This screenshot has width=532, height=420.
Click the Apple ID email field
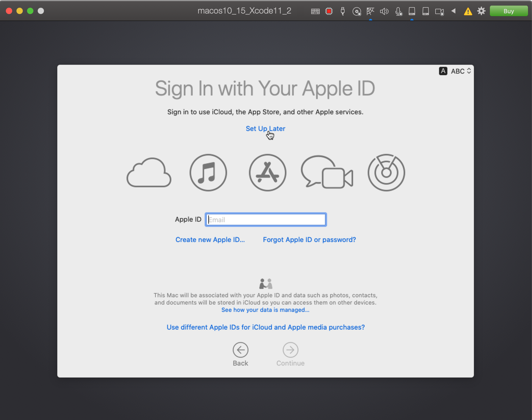pos(266,220)
